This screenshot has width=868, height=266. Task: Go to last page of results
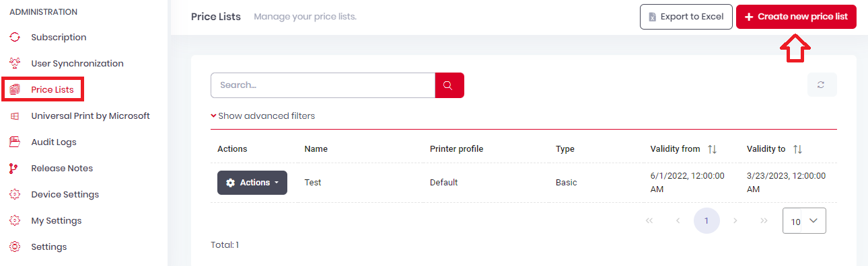764,220
